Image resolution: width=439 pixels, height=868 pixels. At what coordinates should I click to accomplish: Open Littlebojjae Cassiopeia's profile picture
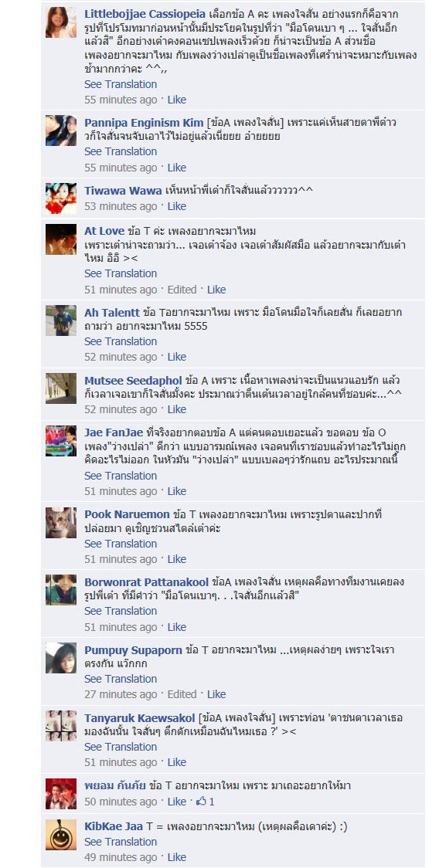click(x=61, y=22)
